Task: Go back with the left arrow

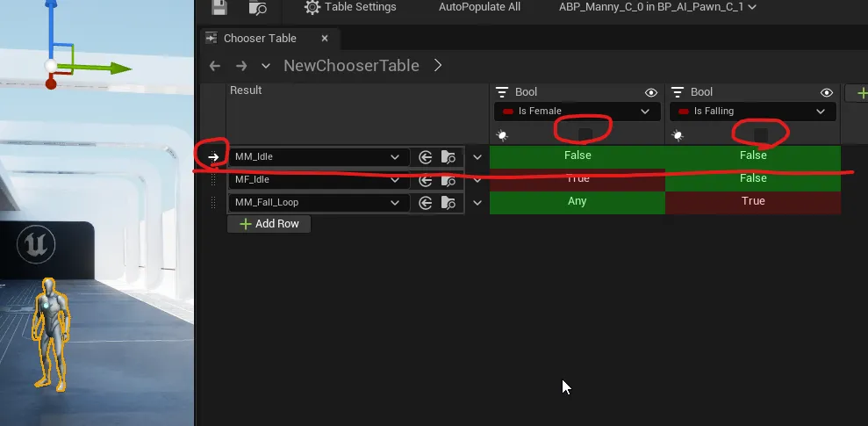Action: point(215,66)
